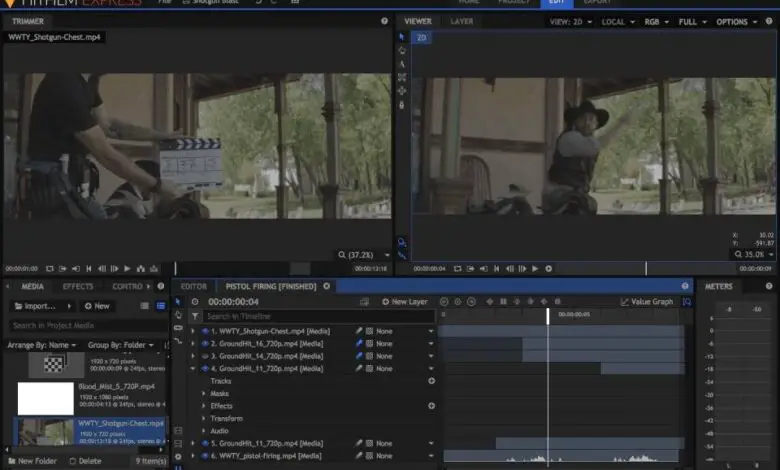Expand the Masks group
The width and height of the screenshot is (780, 470).
click(x=203, y=393)
